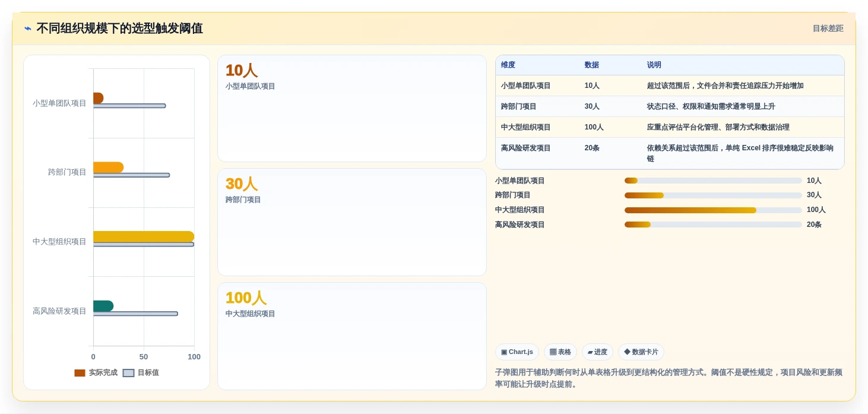Click the 数据卡片 tag chip
Screen dimensions: 868x414
641,352
